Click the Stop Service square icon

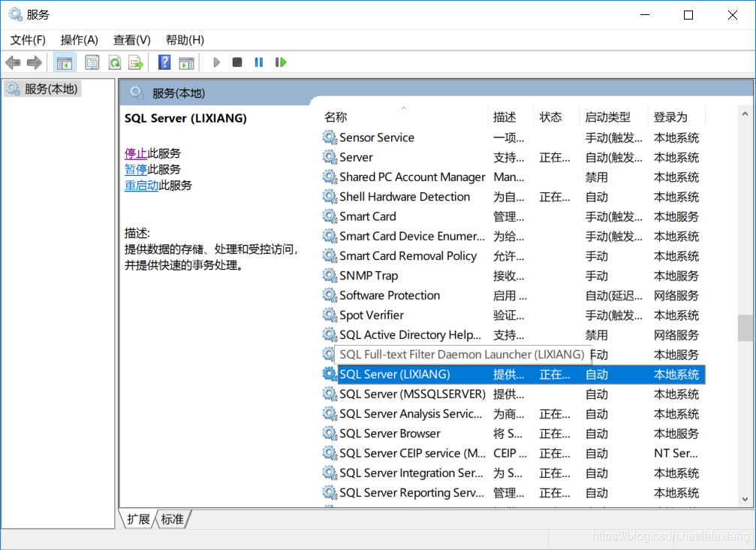(237, 62)
